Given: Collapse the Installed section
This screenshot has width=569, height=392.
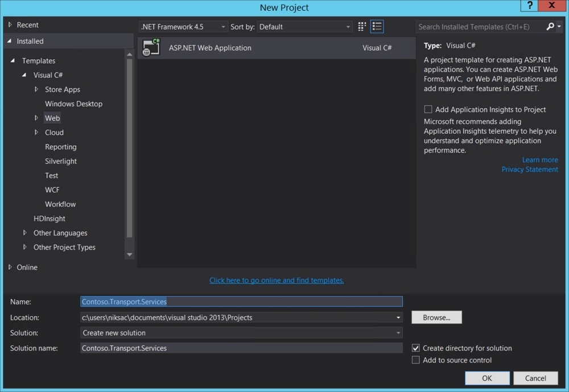Looking at the screenshot, I should point(10,41).
